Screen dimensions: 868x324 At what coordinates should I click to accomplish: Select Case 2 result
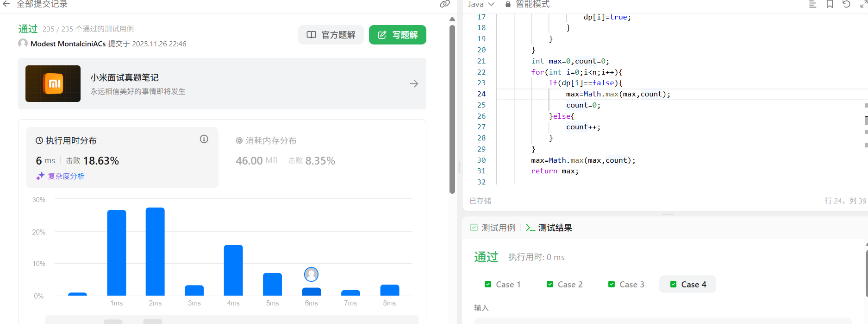coord(565,285)
